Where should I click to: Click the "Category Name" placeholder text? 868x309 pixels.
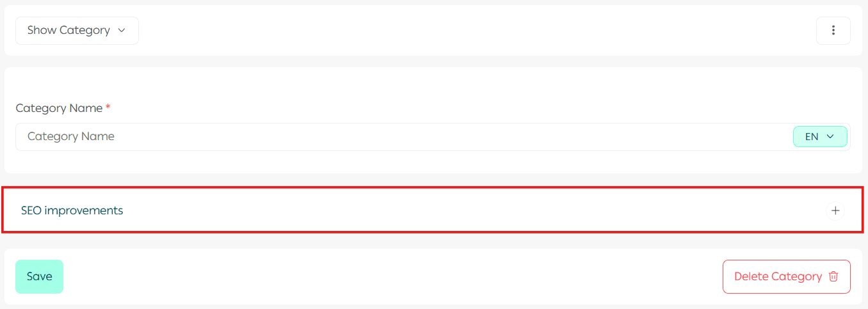point(71,137)
